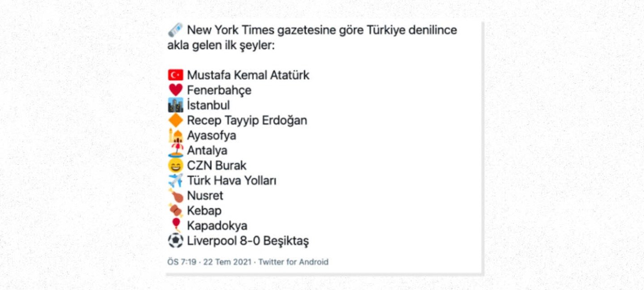This screenshot has width=644, height=290.
Task: Click the Liverpool 8-0 Beşiktaş line
Action: click(x=248, y=241)
